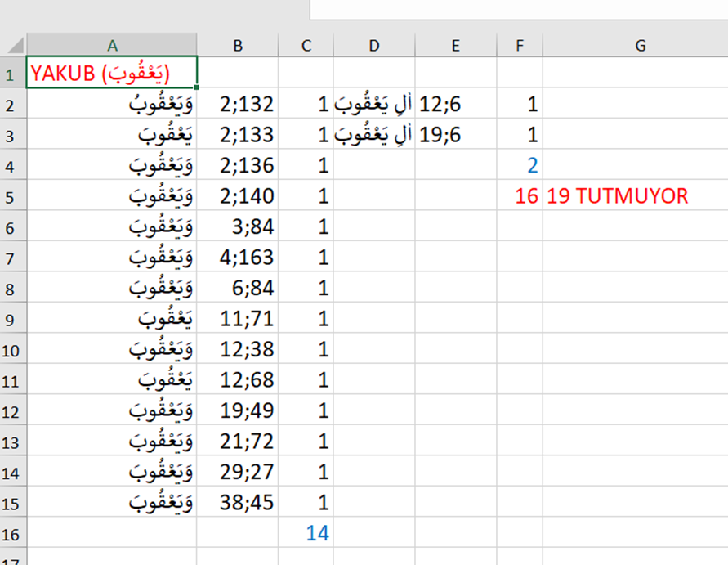Click the blue 2 in column F

pos(520,165)
